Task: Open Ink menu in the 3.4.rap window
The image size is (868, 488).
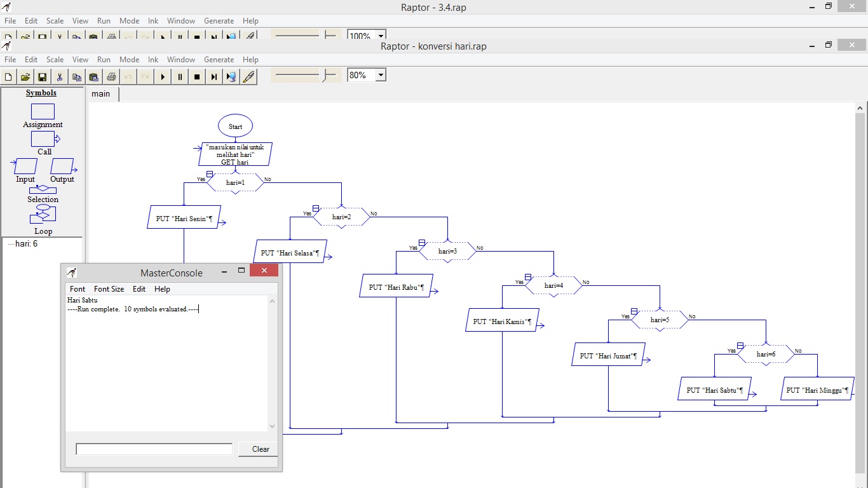Action: (x=153, y=21)
